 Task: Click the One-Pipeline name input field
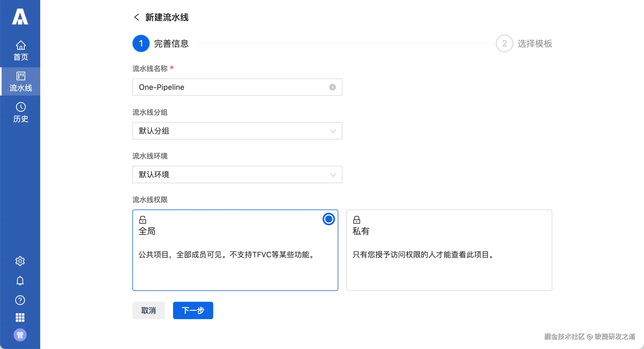point(231,87)
